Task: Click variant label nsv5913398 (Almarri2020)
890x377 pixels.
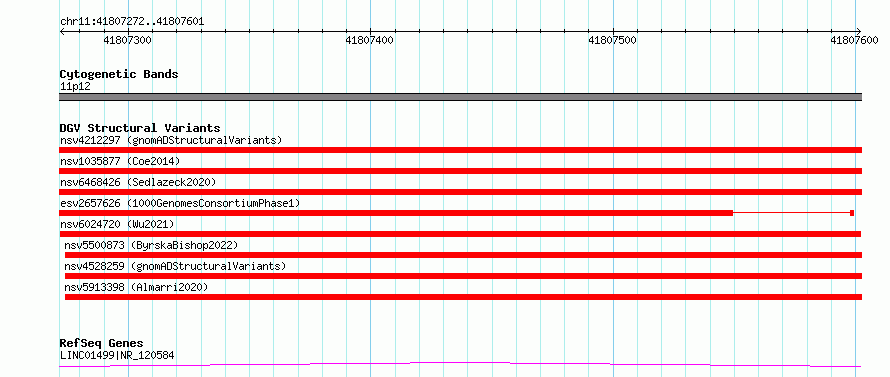Action: pyautogui.click(x=136, y=287)
